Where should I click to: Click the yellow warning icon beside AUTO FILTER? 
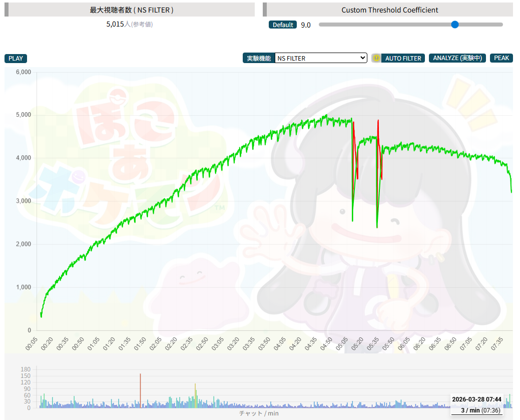(376, 58)
